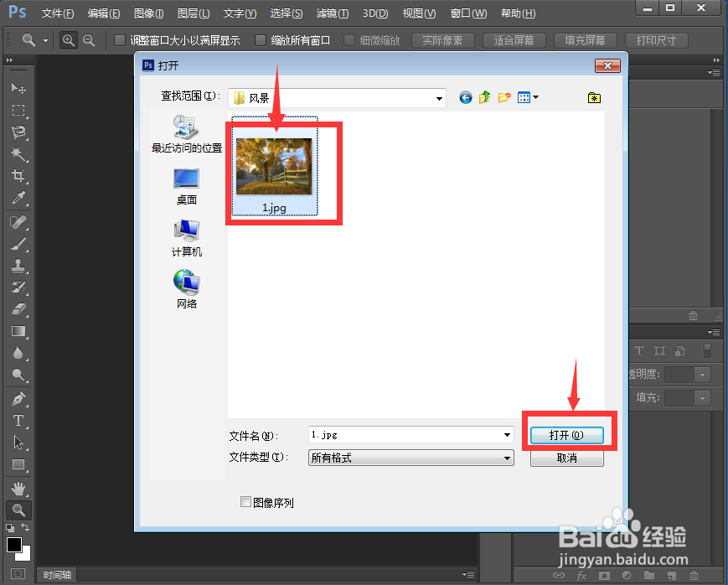Screen dimensions: 728x585
Task: Expand the 文件类型 format dropdown
Action: click(x=506, y=458)
